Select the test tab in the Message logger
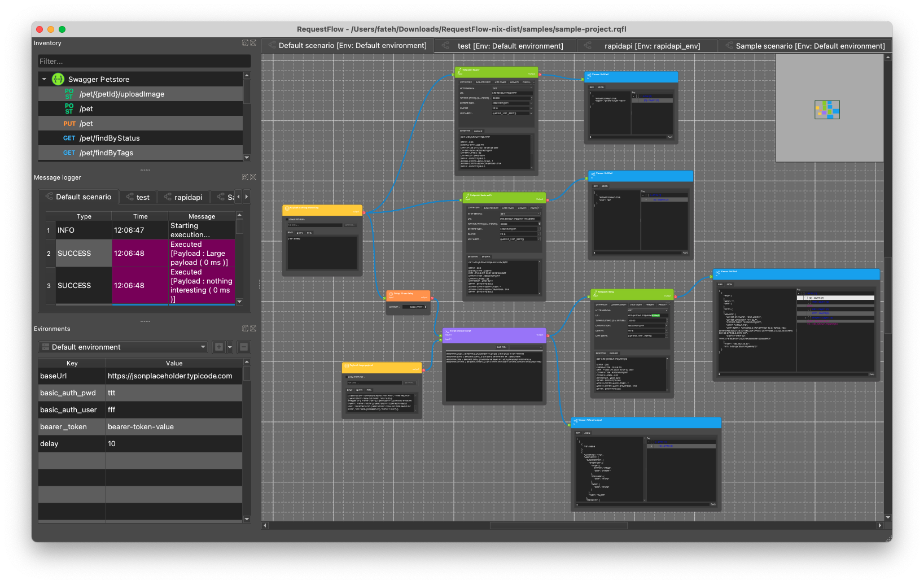This screenshot has width=924, height=584. tap(138, 197)
